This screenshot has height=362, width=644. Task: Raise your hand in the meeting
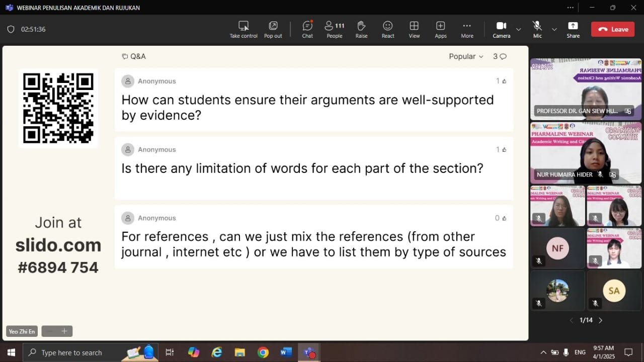click(x=361, y=29)
